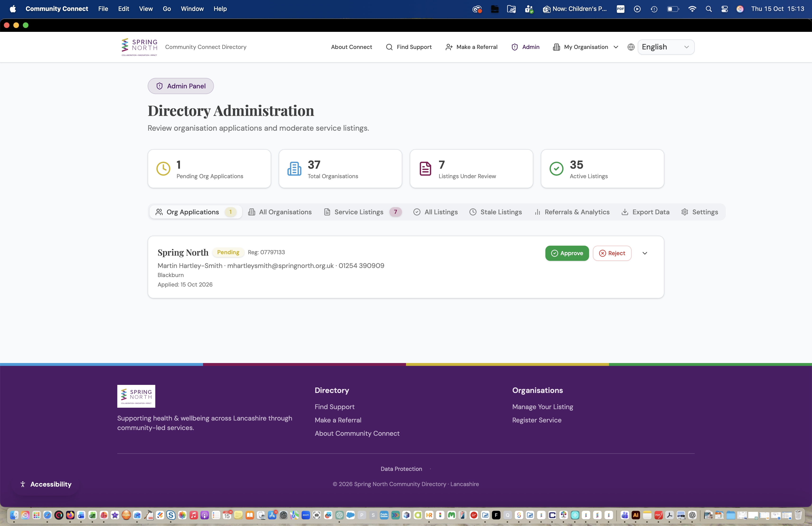This screenshot has width=812, height=526.
Task: Click the clock icon on Pending Org Applications card
Action: click(x=163, y=169)
